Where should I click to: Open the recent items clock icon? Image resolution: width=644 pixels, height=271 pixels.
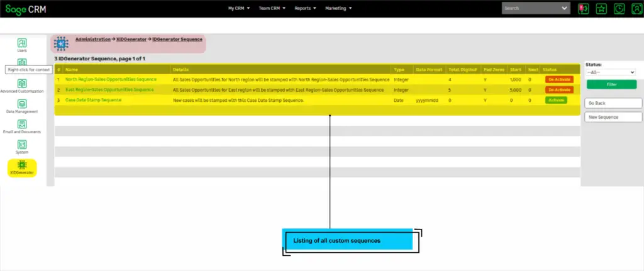point(619,9)
